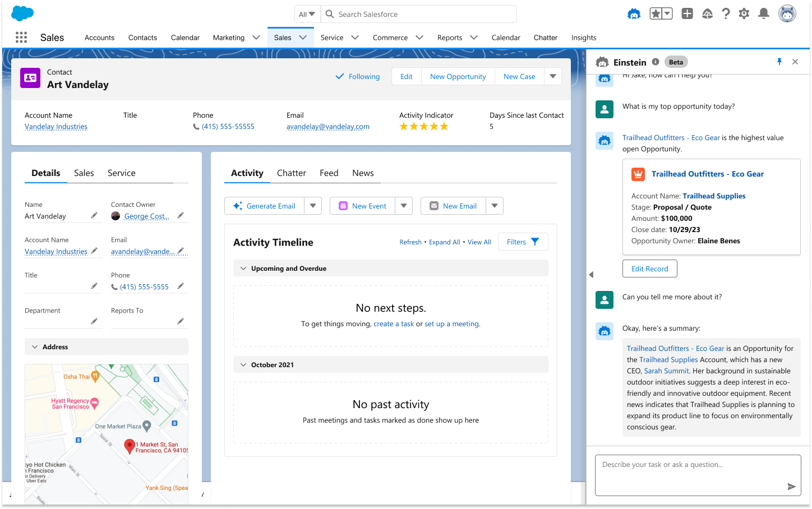Edit the Title field pencil icon
Viewport: 812px width, 509px height.
pyautogui.click(x=94, y=286)
